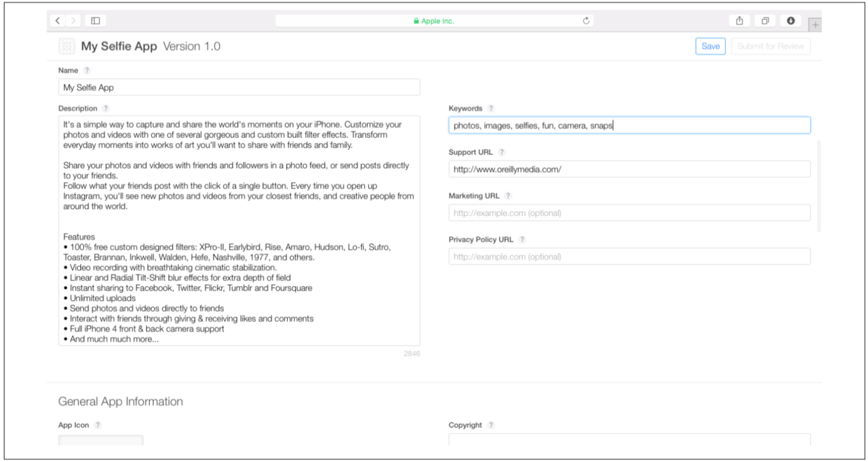Add a new tab with plus
Image resolution: width=868 pixels, height=462 pixels.
pos(815,25)
